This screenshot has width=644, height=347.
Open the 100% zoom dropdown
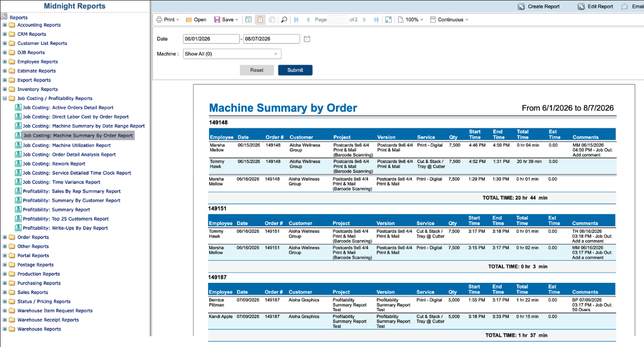pos(410,20)
